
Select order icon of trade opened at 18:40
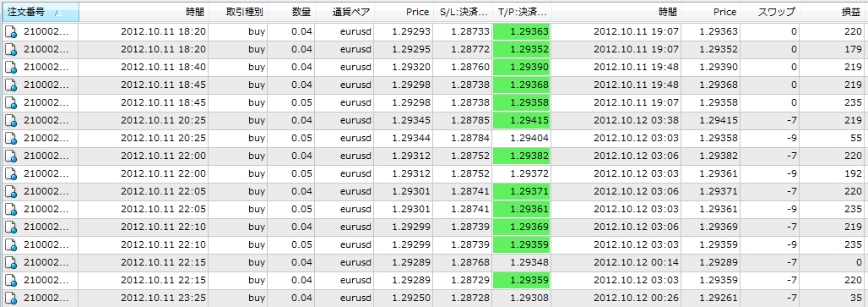pos(11,68)
